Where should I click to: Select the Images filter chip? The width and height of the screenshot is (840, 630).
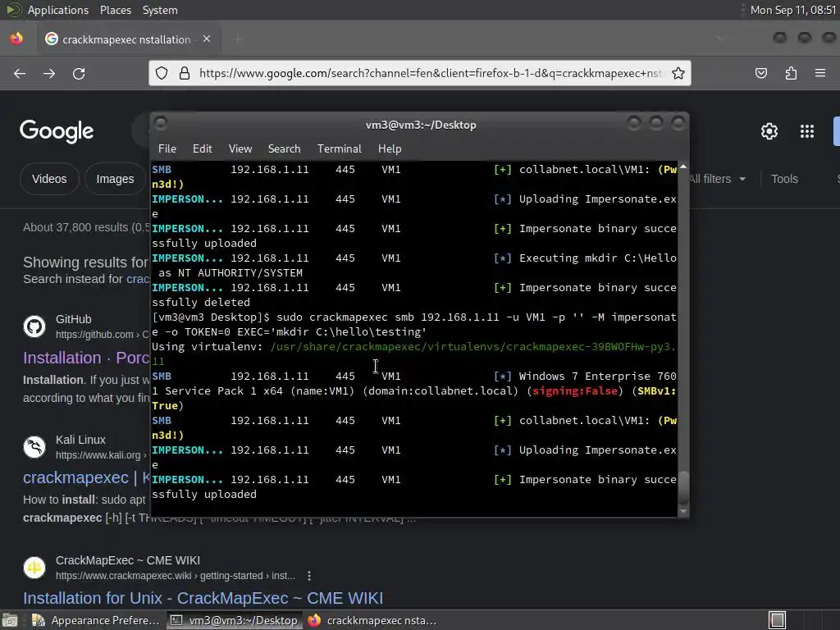tap(115, 179)
